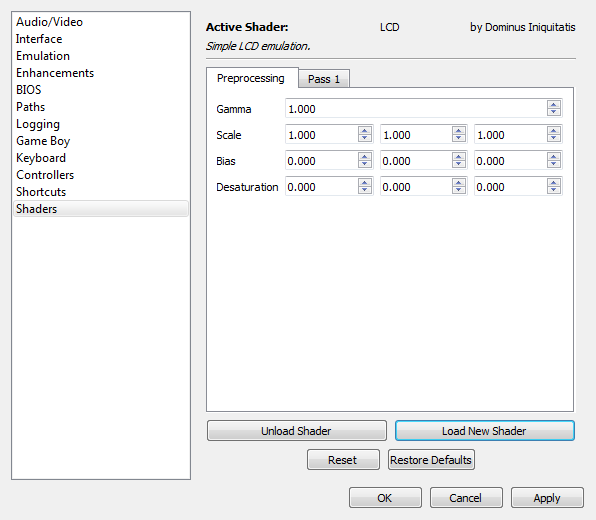596x520 pixels.
Task: Select the highlighted Shaders category
Action: tap(101, 209)
